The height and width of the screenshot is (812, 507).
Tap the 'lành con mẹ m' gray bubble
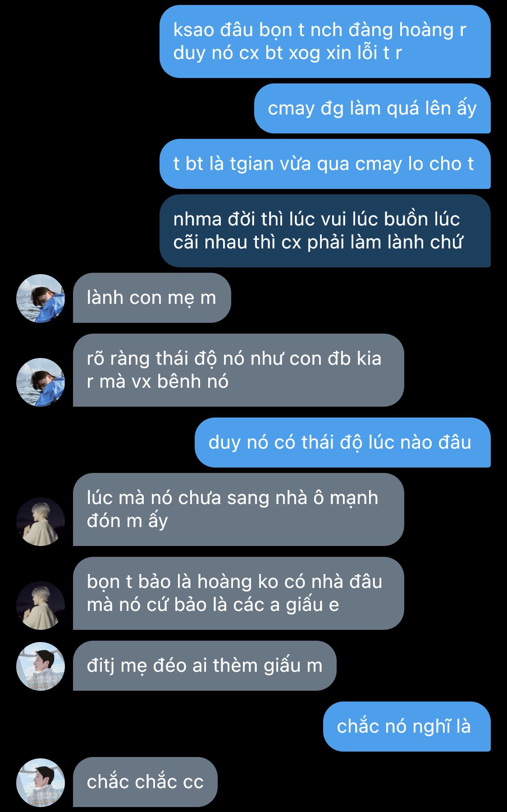[x=152, y=298]
